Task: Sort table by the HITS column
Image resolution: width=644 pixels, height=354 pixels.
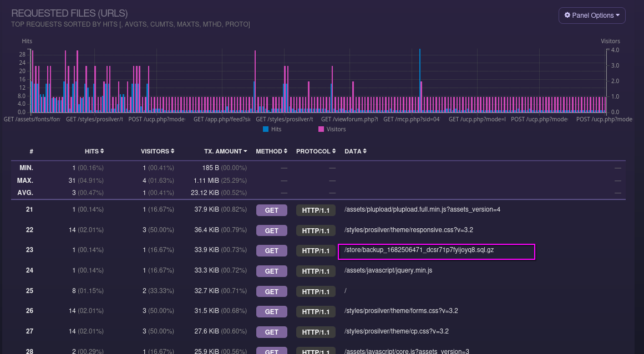Action: click(94, 151)
